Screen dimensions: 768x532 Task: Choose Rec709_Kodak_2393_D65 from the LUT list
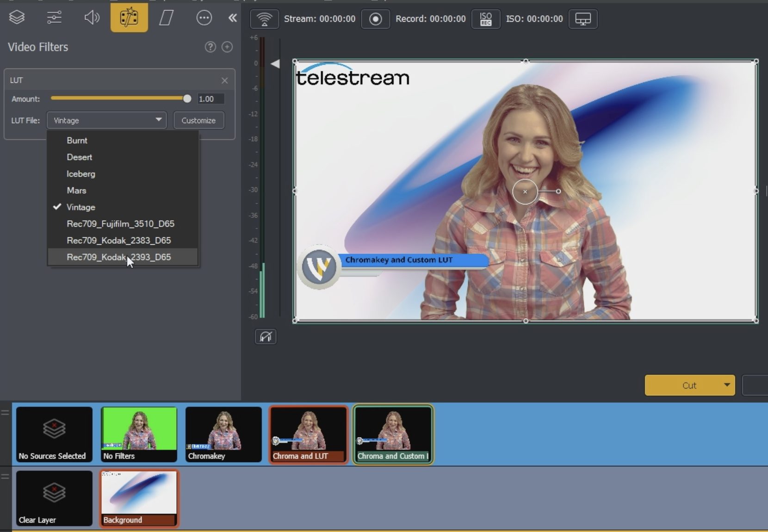point(119,257)
